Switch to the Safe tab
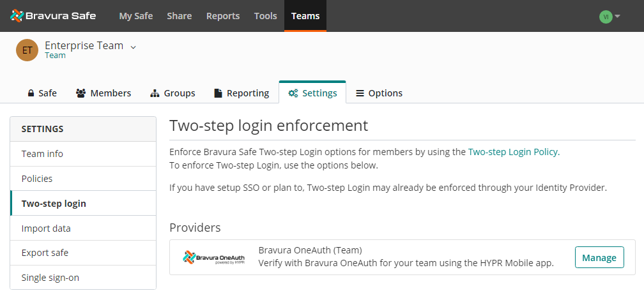The image size is (644, 300). (x=42, y=93)
